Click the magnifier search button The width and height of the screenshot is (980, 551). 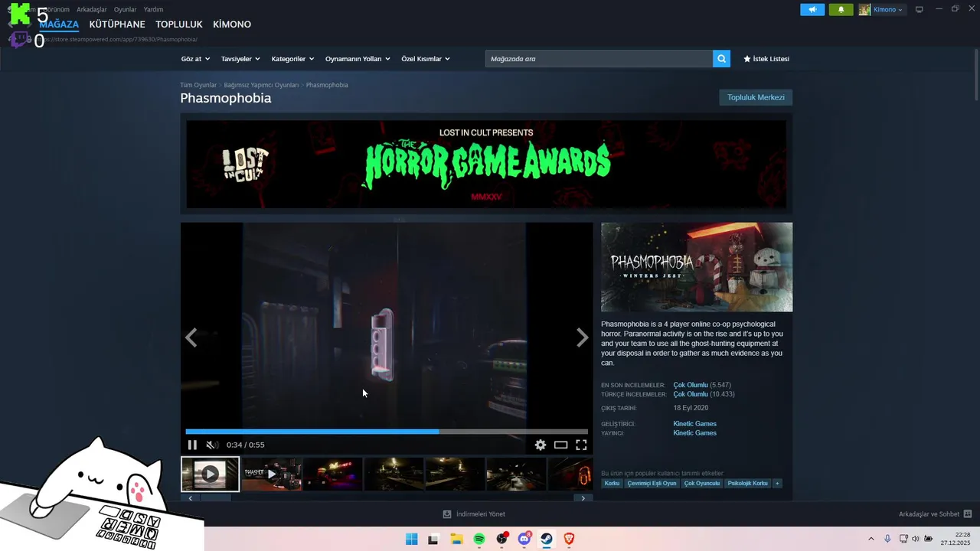click(721, 59)
